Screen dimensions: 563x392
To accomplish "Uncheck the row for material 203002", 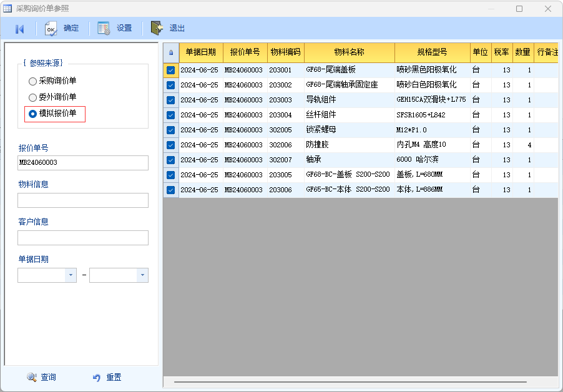I will pyautogui.click(x=171, y=85).
